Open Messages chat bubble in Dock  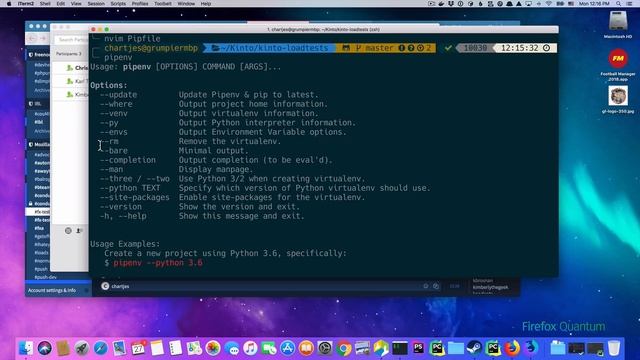coord(232,348)
